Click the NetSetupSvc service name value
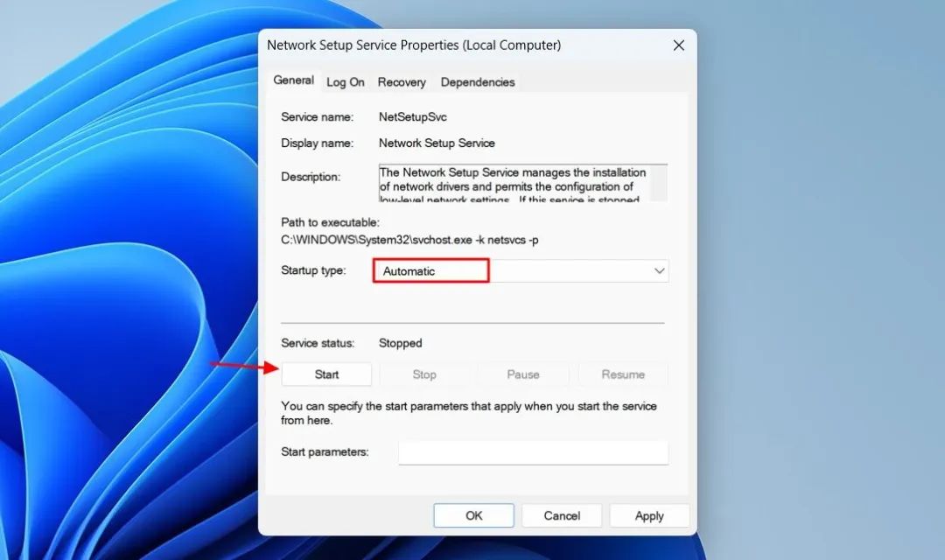The image size is (945, 560). [x=413, y=116]
